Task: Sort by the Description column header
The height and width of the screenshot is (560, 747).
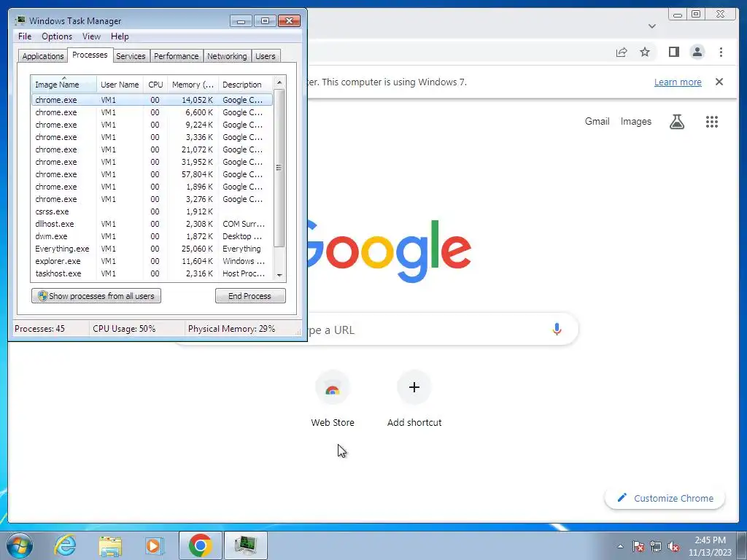Action: coord(245,85)
